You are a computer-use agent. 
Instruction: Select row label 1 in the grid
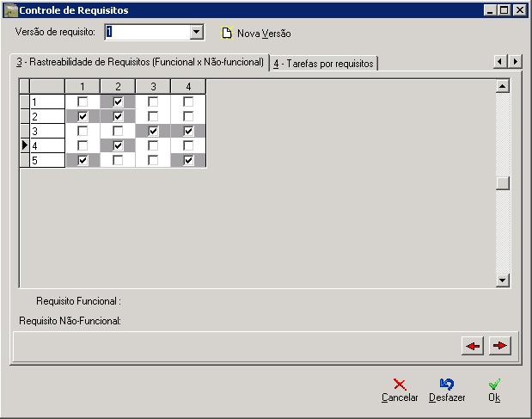[x=47, y=102]
